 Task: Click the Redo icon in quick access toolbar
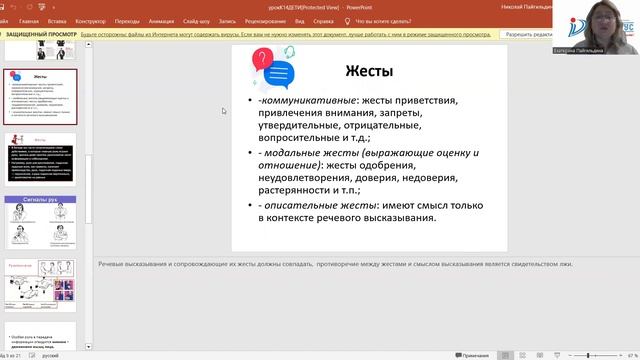[x=29, y=7]
